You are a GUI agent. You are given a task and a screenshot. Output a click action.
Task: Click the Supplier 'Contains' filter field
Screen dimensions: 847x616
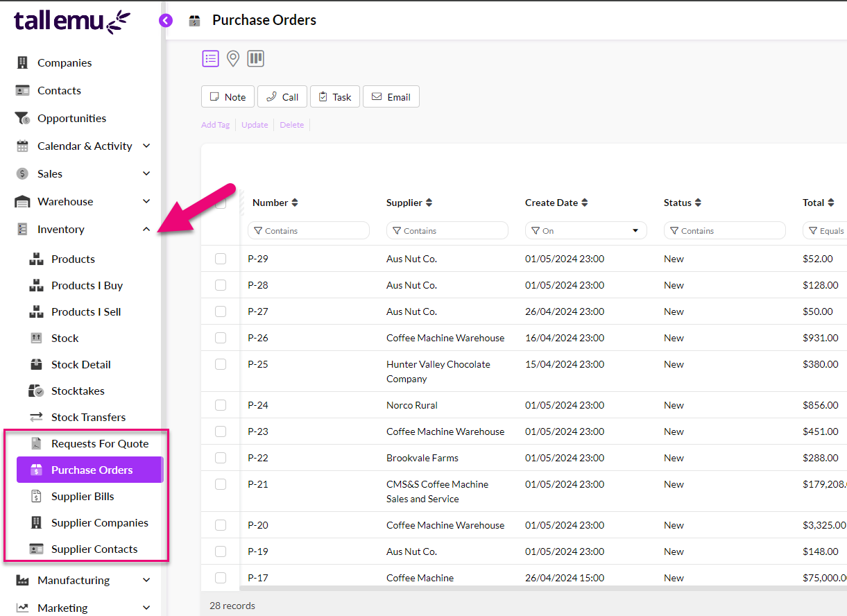pyautogui.click(x=447, y=230)
